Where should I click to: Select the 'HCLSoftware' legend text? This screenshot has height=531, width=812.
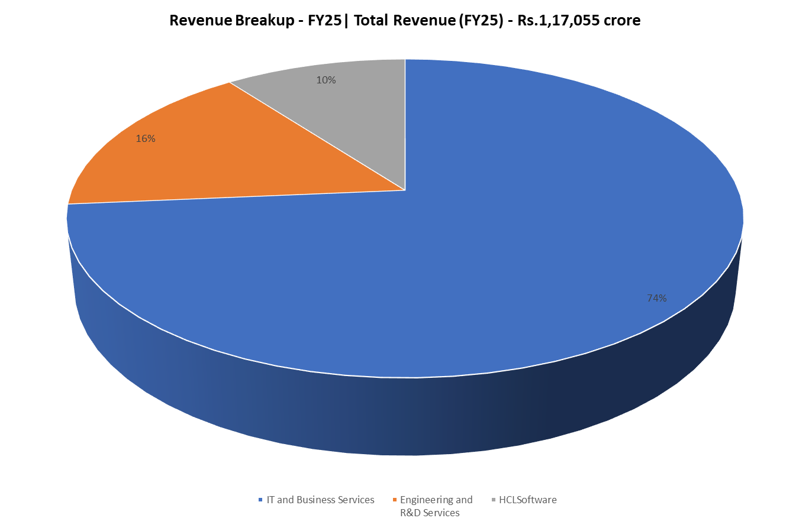pyautogui.click(x=527, y=500)
